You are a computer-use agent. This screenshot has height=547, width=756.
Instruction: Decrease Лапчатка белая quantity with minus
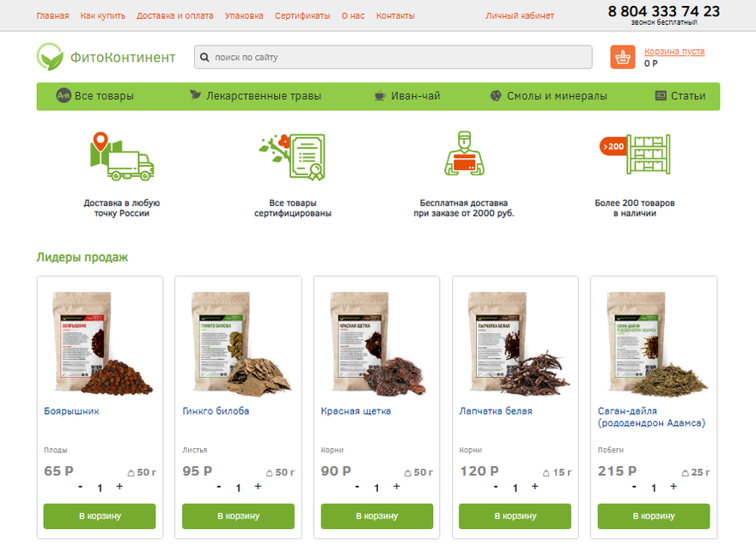(496, 487)
